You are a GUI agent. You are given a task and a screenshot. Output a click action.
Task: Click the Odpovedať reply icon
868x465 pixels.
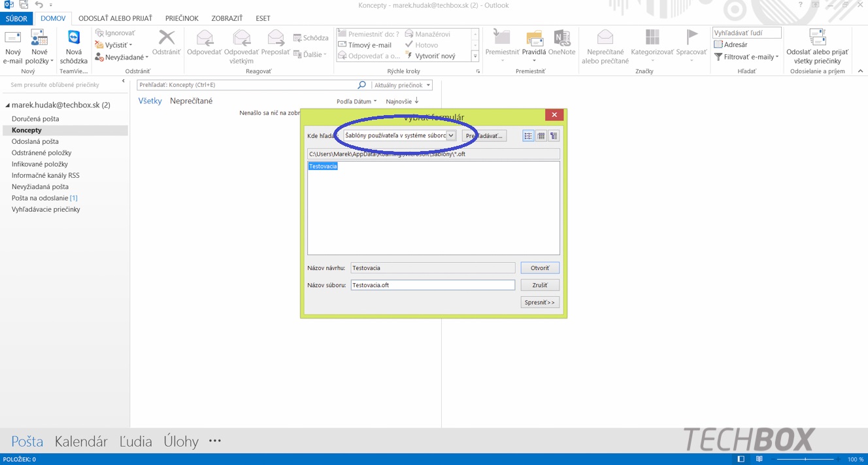(205, 43)
